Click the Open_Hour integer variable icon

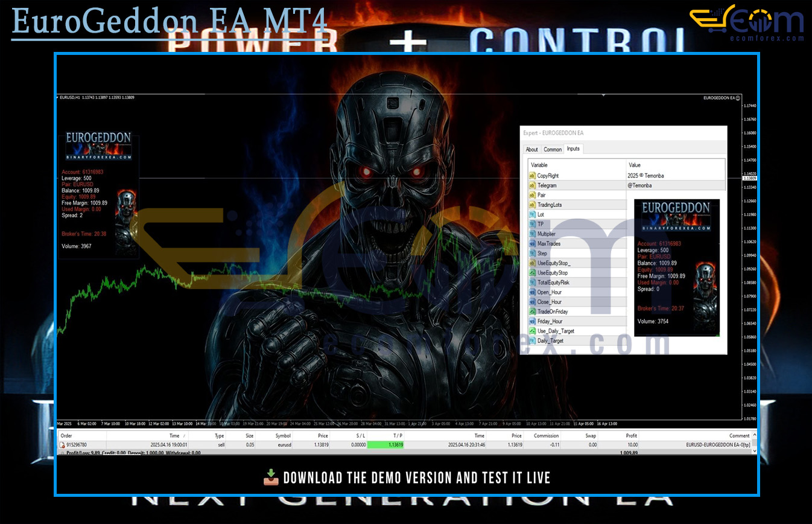(x=532, y=292)
